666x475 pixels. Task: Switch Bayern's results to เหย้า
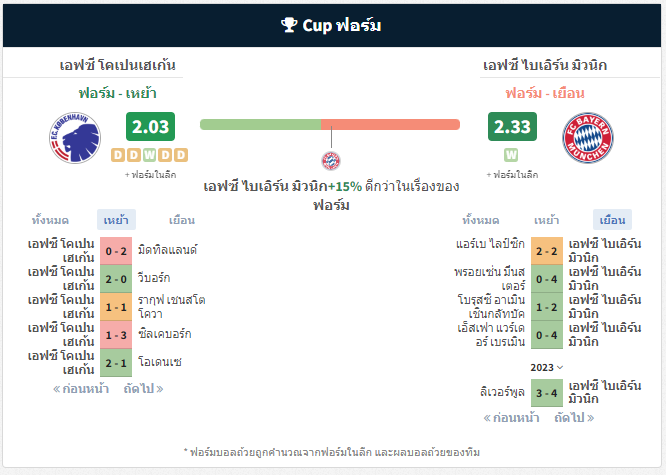[x=547, y=220]
